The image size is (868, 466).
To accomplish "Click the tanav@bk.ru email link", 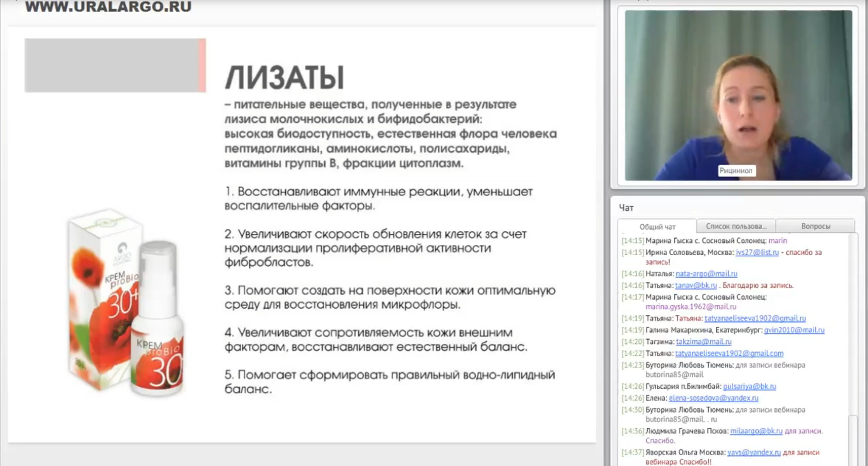I will click(x=696, y=285).
